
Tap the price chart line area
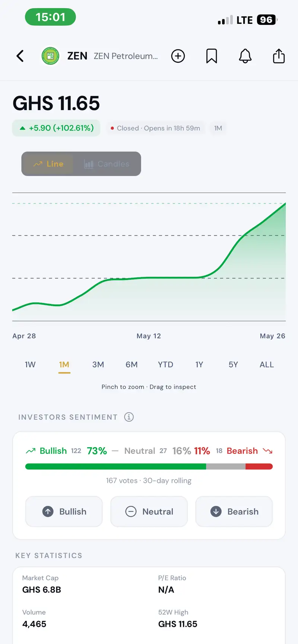[149, 257]
